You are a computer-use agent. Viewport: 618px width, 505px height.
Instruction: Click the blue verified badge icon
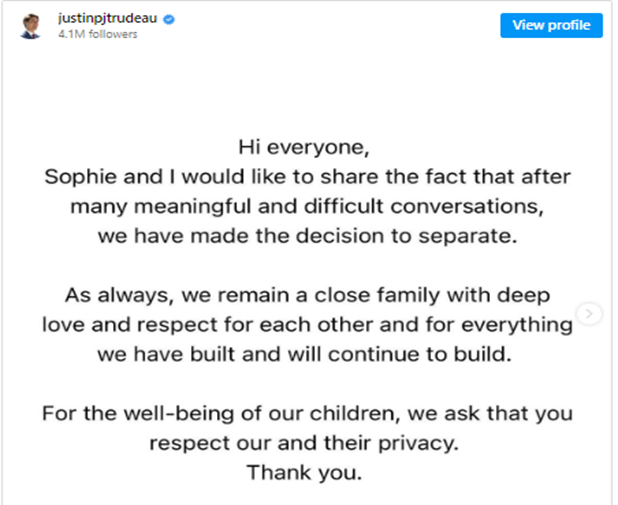point(169,19)
